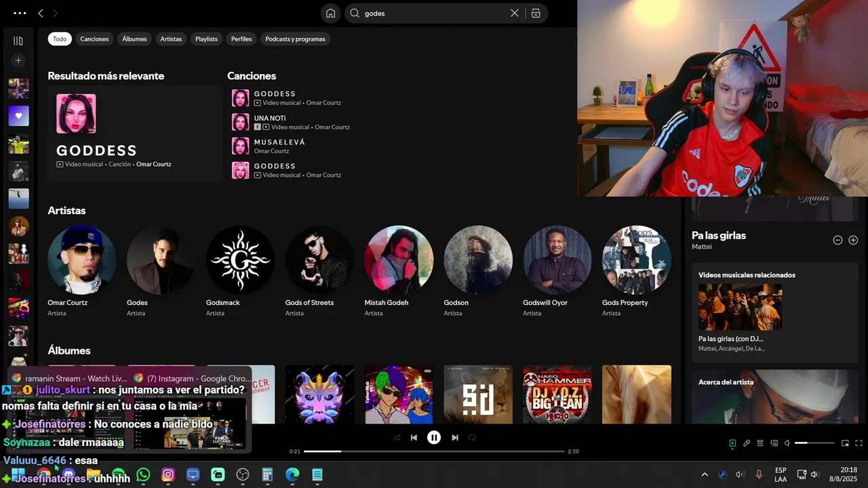Open the top result GODDESS card

(134, 134)
